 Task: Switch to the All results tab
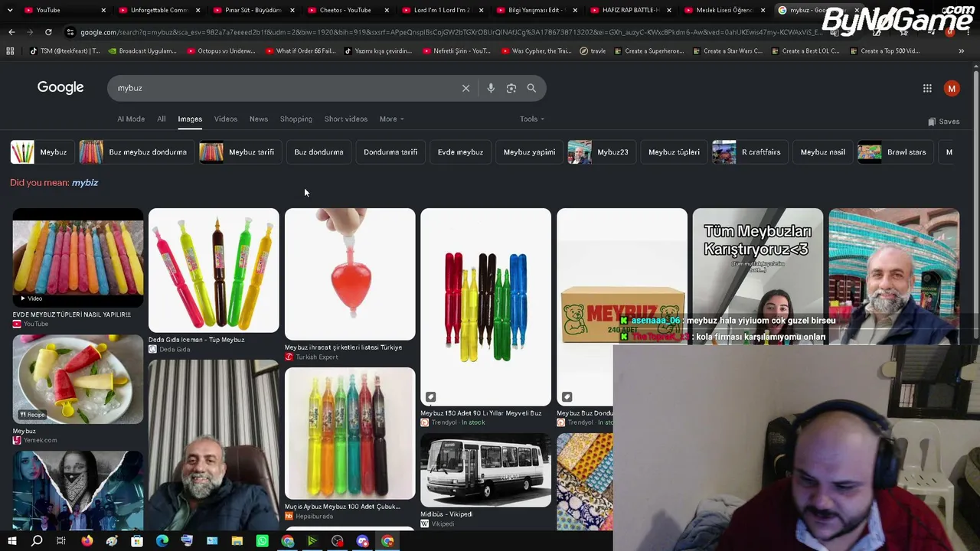pyautogui.click(x=162, y=119)
